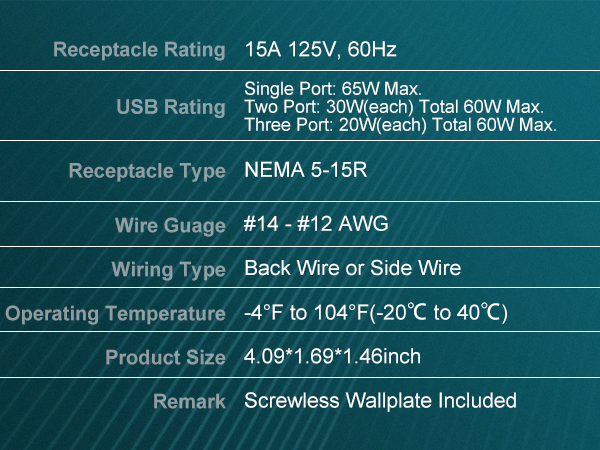Select the Single Port 65W Max line
Screen dimensions: 600x450
(333, 90)
